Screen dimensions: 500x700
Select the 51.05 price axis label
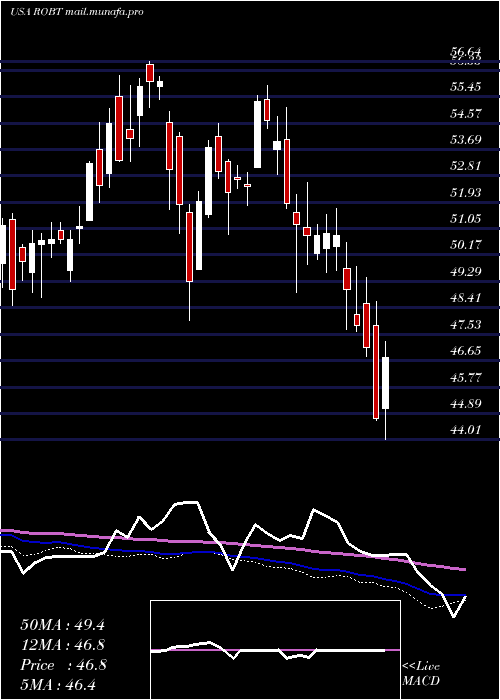[466, 219]
